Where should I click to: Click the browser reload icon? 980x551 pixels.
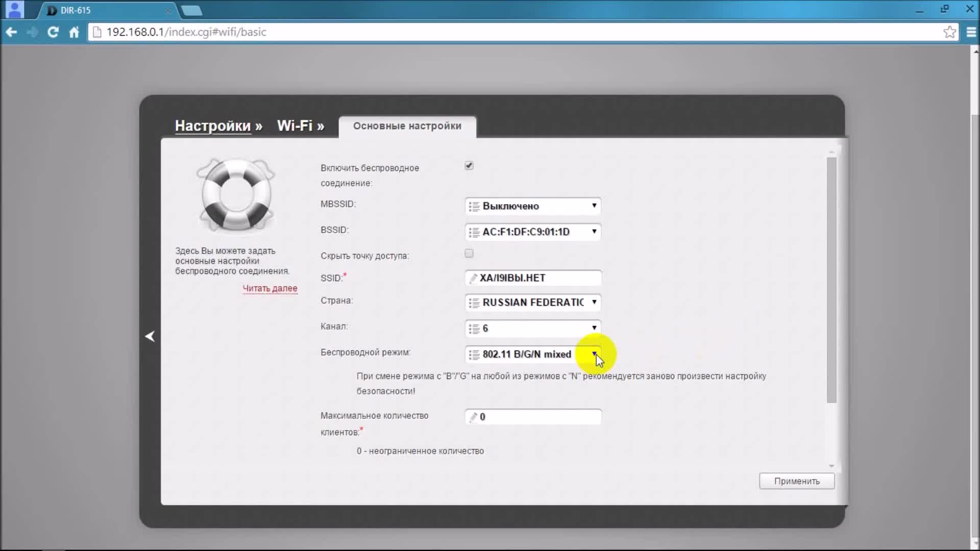[53, 32]
